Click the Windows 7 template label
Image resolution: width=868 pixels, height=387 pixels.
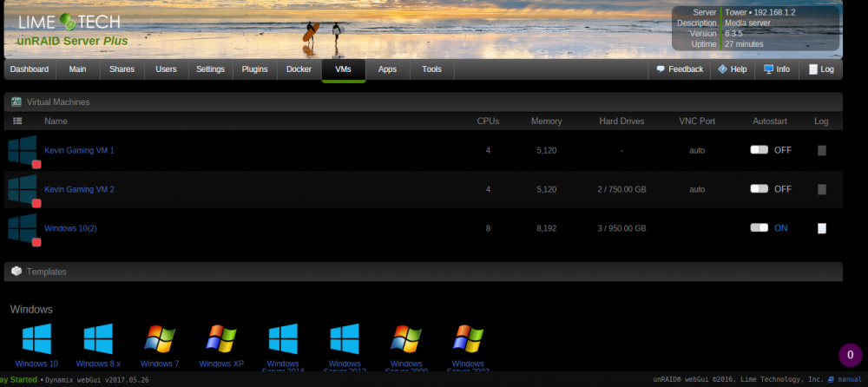pos(160,364)
